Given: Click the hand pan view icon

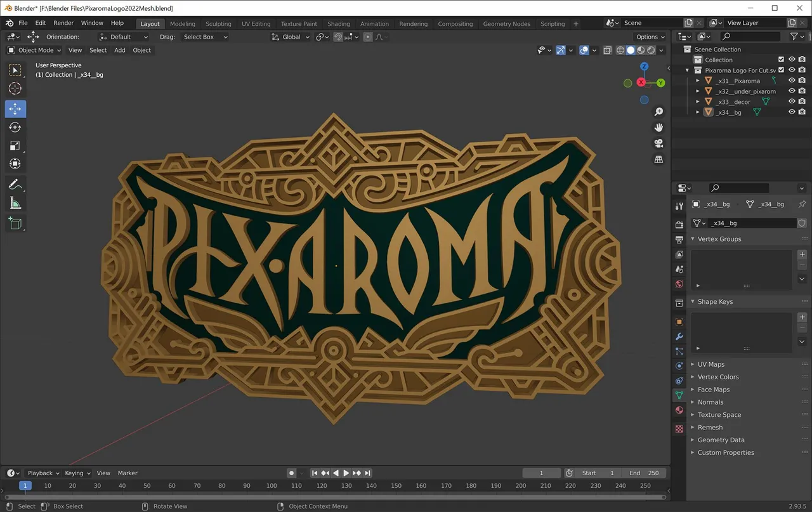Looking at the screenshot, I should (x=659, y=128).
